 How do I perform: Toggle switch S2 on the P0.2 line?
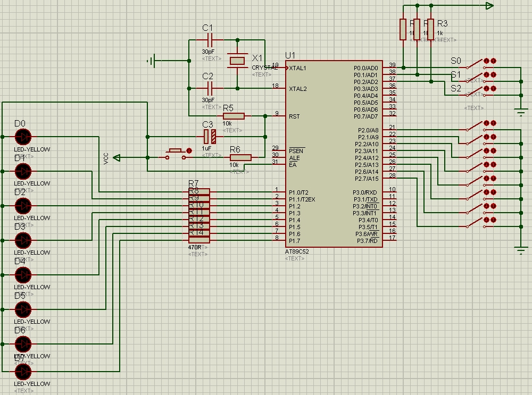pyautogui.click(x=476, y=93)
